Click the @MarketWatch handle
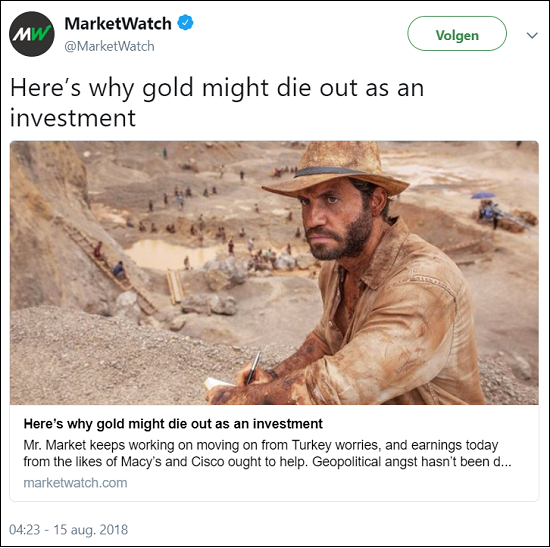Image resolution: width=550 pixels, height=548 pixels. 109,46
